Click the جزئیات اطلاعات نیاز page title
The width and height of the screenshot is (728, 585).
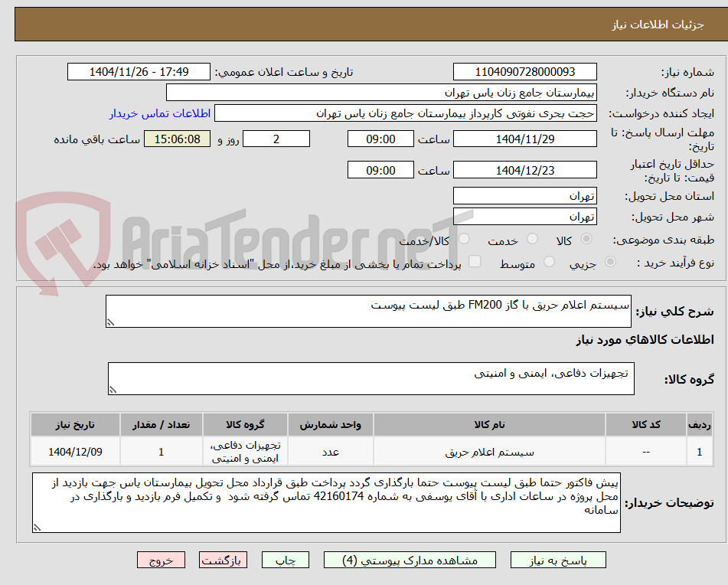click(658, 25)
